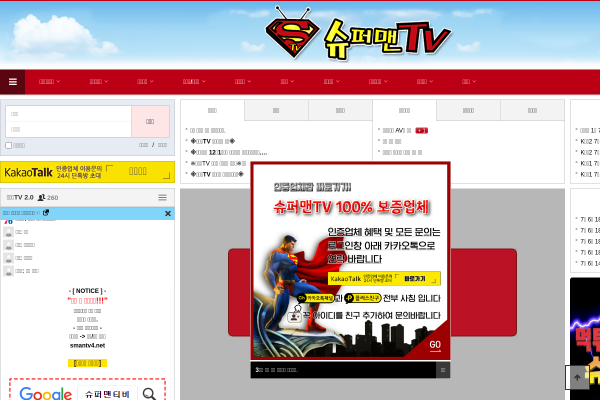Click the magnifier icon in Google banner
This screenshot has height=400, width=600.
149,393
